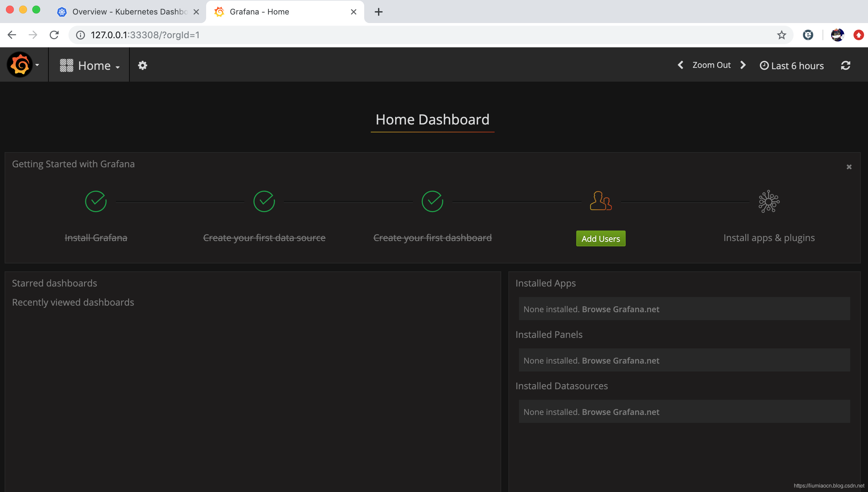This screenshot has height=492, width=868.
Task: Click the Add Users person icon
Action: 600,202
